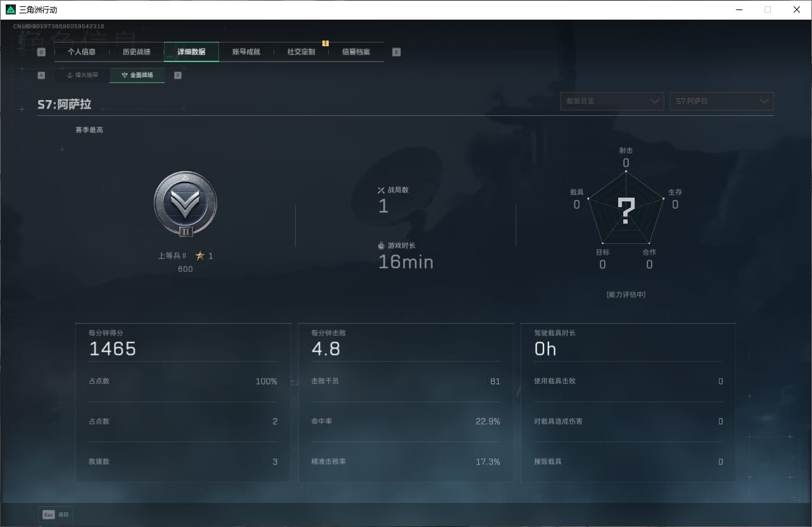
Task: Click the 游戏时长 16min stat
Action: [x=405, y=256]
